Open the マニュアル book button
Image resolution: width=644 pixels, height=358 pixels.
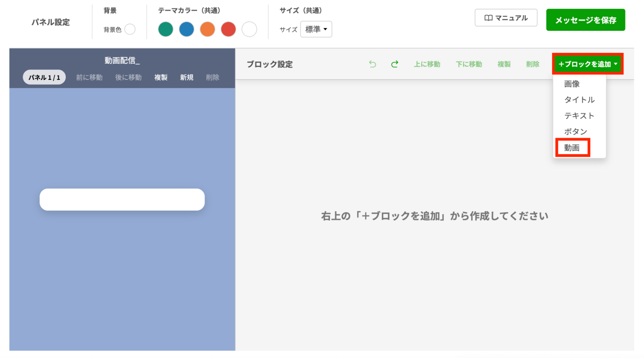point(506,18)
